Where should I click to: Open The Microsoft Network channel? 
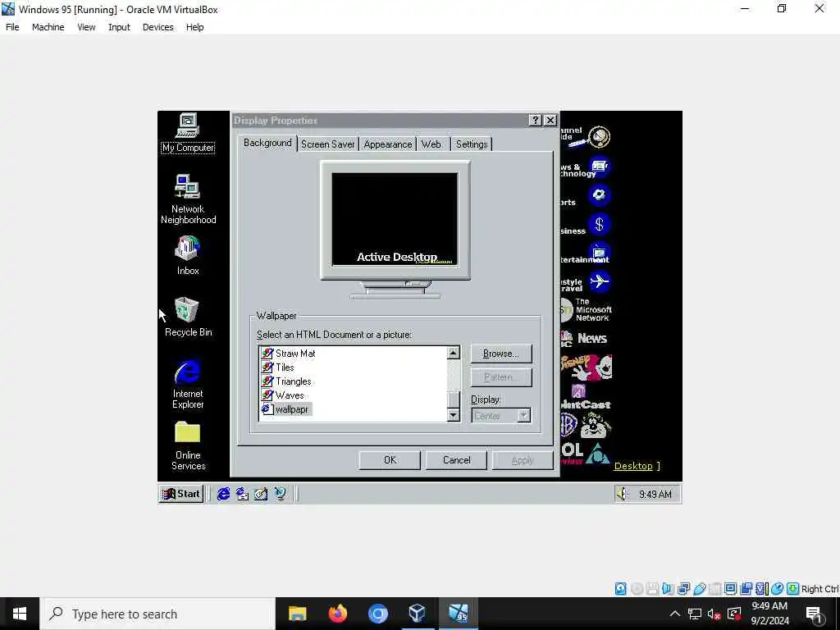[586, 309]
